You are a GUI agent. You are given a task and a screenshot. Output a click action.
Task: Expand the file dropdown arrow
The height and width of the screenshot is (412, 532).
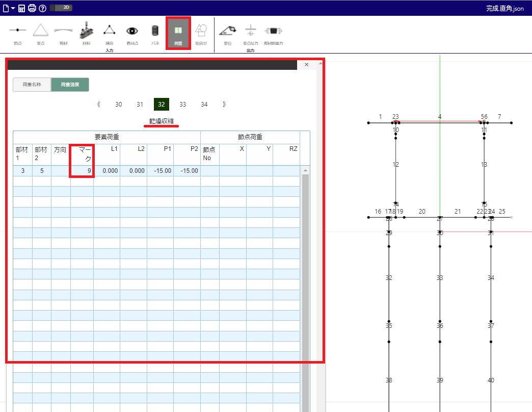click(x=13, y=8)
